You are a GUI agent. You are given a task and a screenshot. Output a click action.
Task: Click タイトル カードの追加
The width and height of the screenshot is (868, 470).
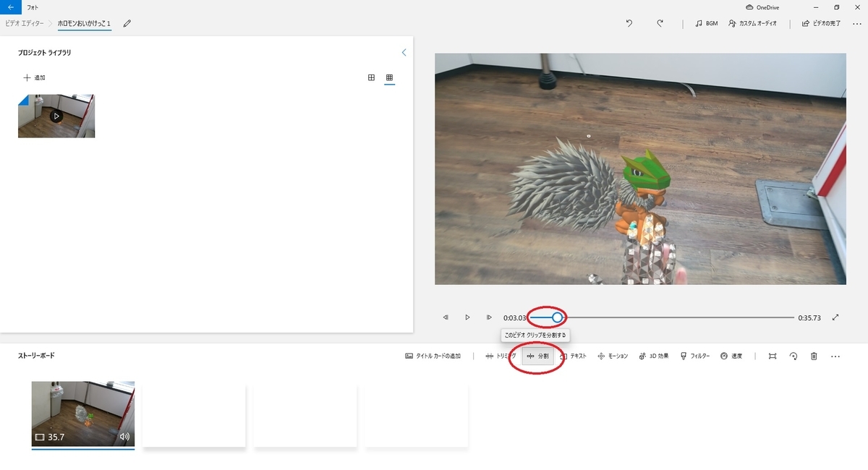coord(433,356)
